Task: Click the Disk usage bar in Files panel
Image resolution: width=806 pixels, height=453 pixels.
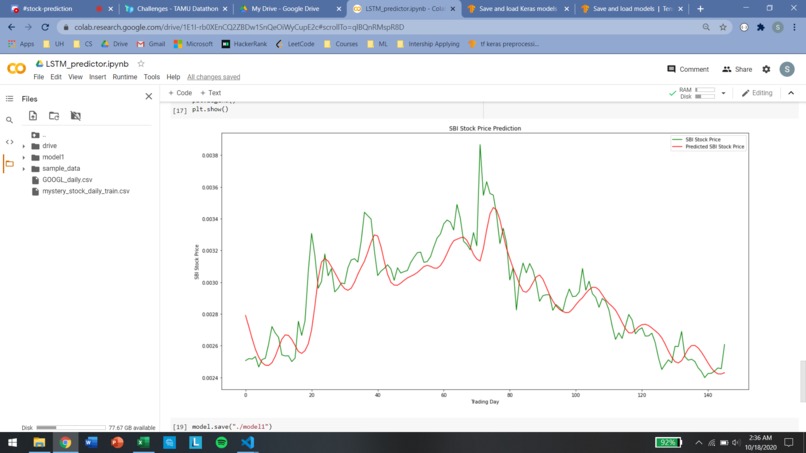Action: click(71, 427)
